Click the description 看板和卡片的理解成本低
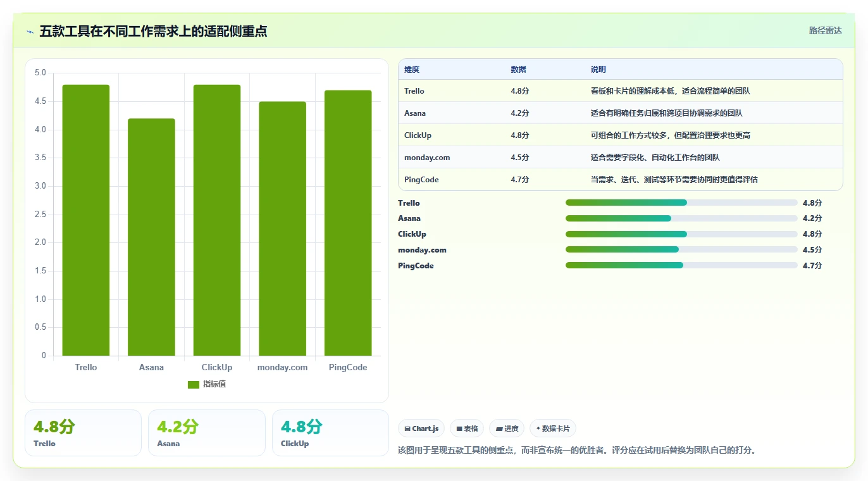The image size is (868, 481). (633, 91)
